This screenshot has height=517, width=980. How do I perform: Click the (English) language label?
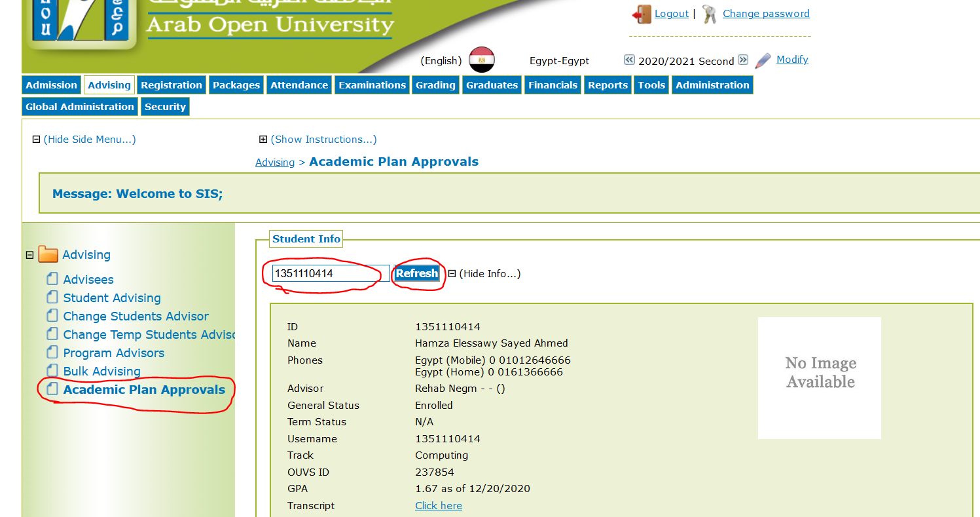(x=441, y=61)
